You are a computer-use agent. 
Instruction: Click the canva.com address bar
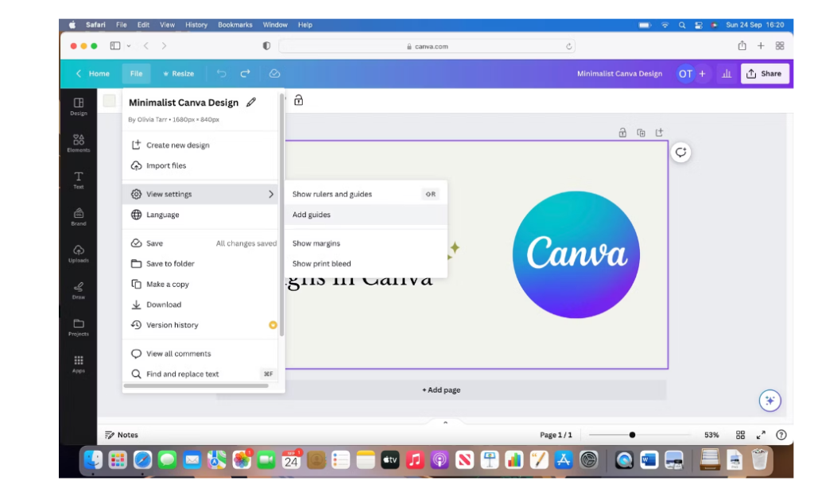click(427, 46)
